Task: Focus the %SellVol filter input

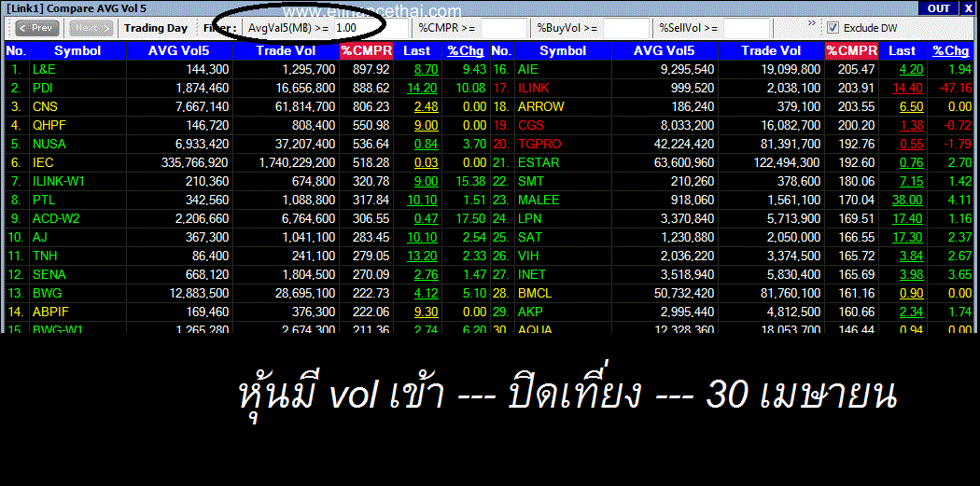Action: (x=747, y=28)
